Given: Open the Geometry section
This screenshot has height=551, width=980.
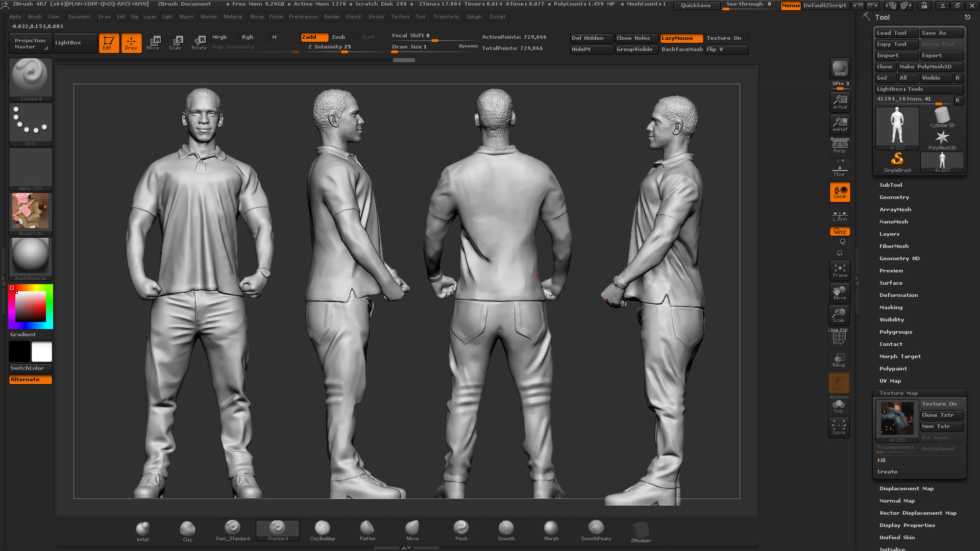Looking at the screenshot, I should pos(894,197).
